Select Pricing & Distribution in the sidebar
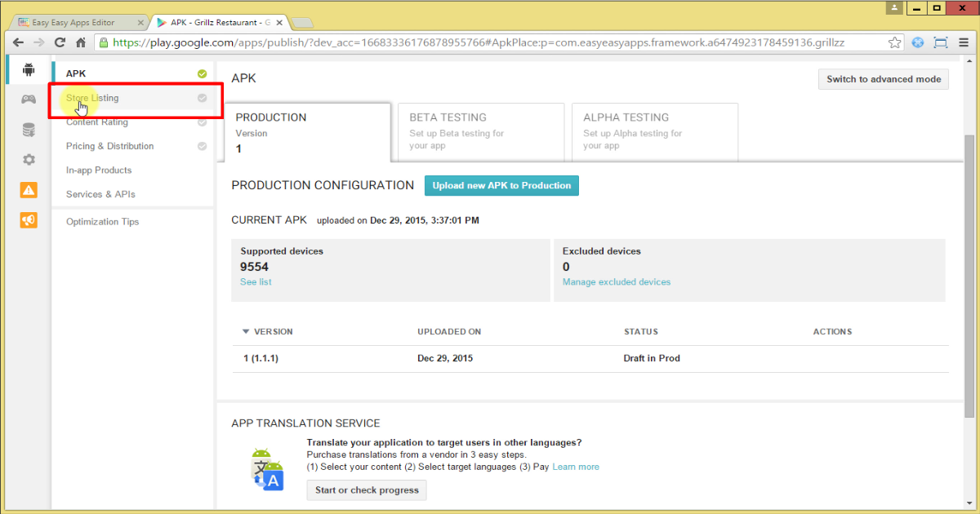Screen dimensions: 980x514 tap(109, 146)
